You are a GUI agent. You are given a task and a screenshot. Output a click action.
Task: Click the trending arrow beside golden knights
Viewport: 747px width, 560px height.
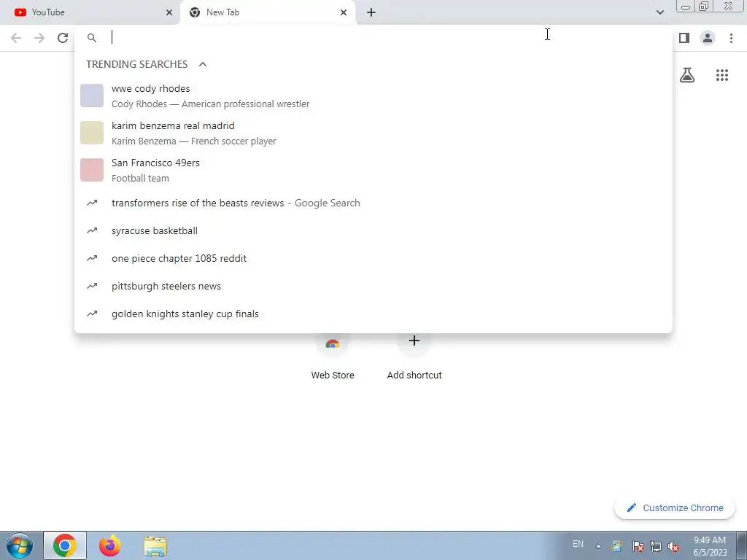coord(92,314)
